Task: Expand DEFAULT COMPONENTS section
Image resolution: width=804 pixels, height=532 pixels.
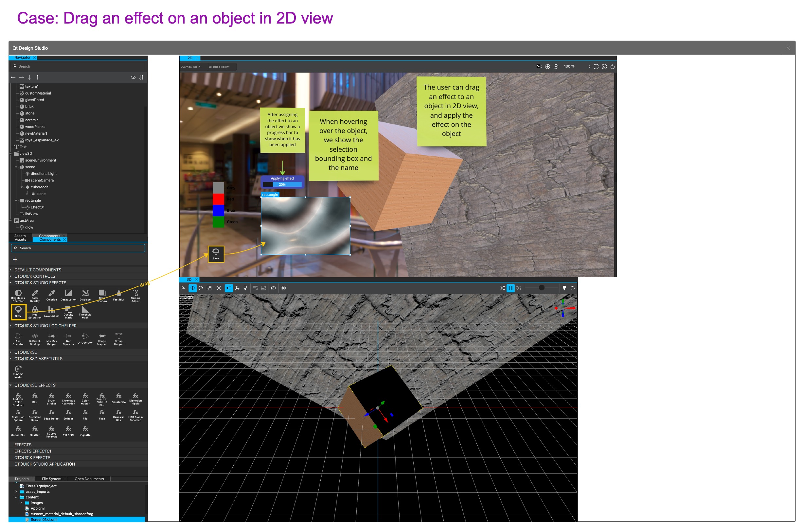Action: click(x=10, y=270)
